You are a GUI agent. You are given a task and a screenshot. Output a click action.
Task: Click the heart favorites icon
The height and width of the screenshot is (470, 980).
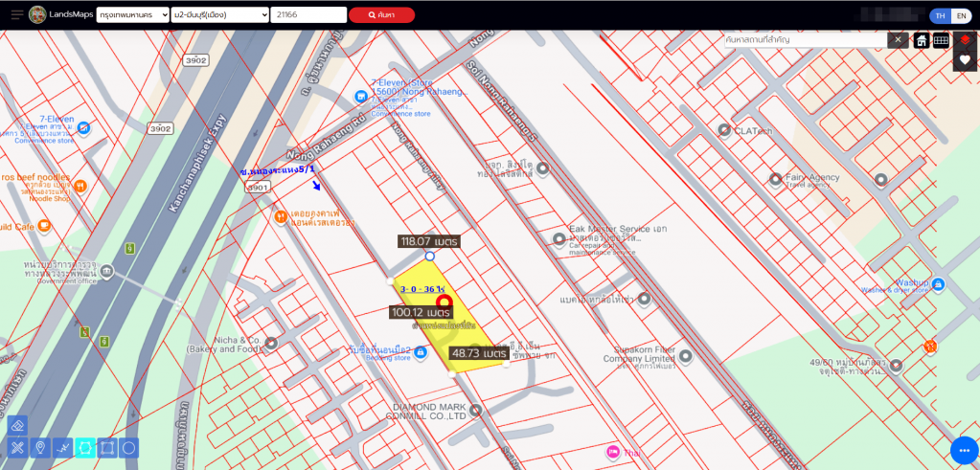point(965,59)
